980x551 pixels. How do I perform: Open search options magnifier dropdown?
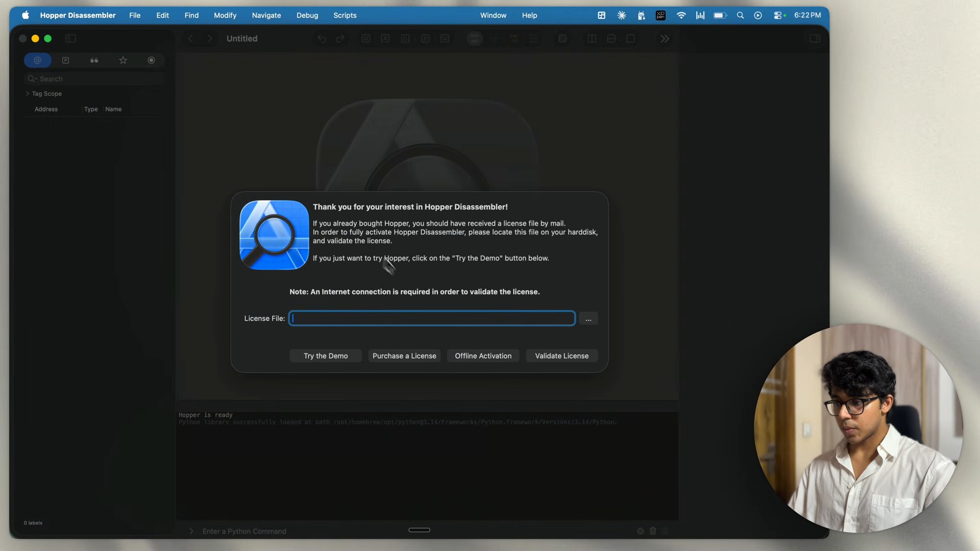click(32, 79)
